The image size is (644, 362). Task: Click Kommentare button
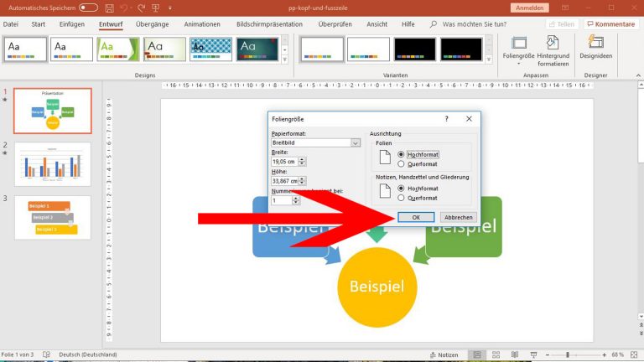tap(611, 24)
